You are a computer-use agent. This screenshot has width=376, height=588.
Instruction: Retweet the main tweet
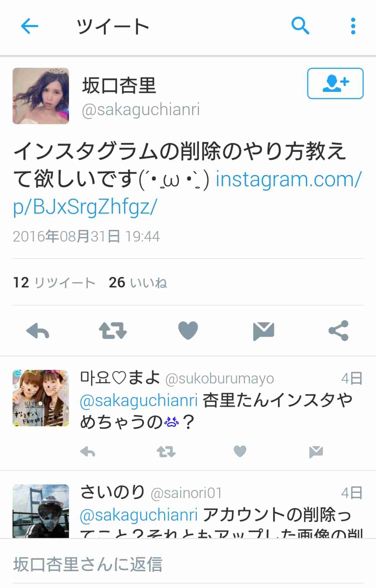[113, 331]
